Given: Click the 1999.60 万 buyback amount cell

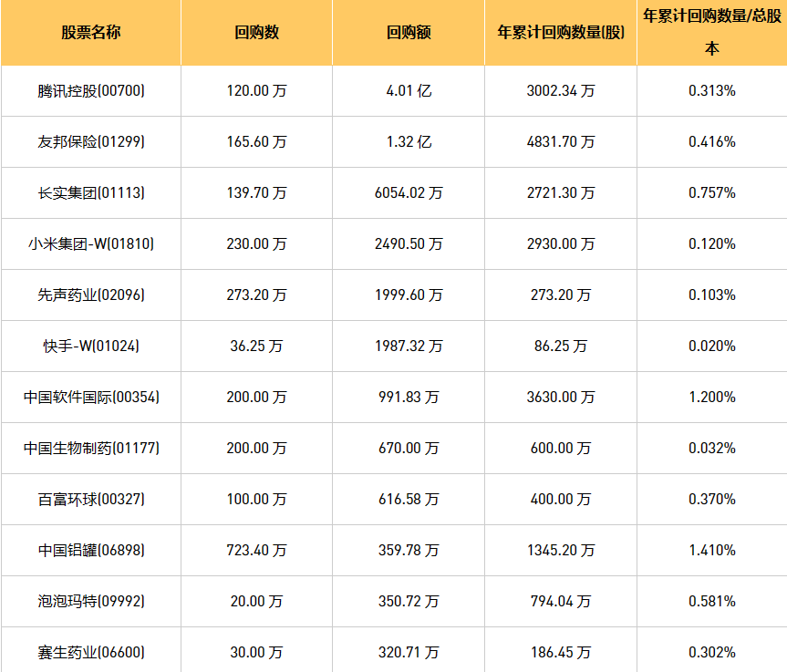Looking at the screenshot, I should tap(409, 295).
